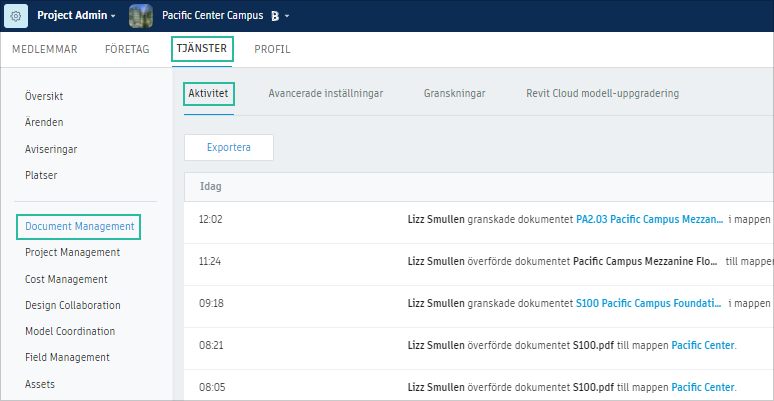Open Ärenden in the left sidebar

coord(44,122)
